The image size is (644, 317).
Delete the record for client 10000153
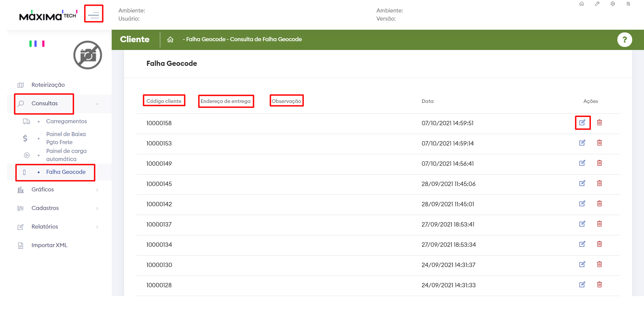tap(599, 143)
